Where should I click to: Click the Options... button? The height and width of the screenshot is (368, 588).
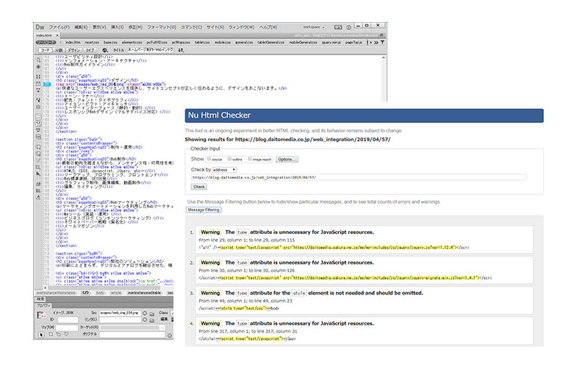287,158
